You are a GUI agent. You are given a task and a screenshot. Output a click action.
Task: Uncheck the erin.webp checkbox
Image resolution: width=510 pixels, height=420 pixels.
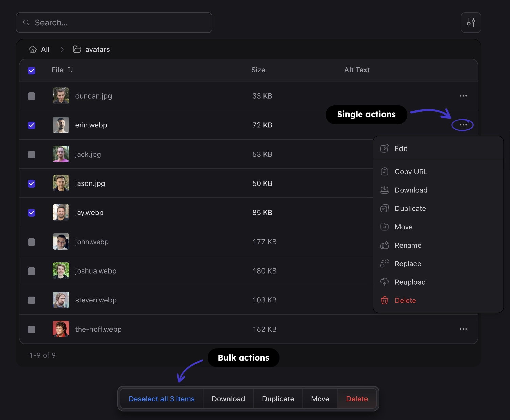pyautogui.click(x=31, y=125)
